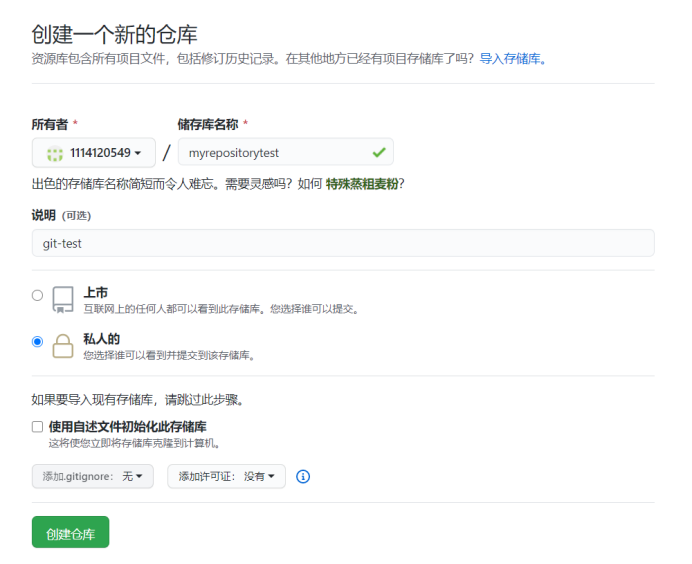
Task: Click the license info circle icon
Action: (x=303, y=477)
